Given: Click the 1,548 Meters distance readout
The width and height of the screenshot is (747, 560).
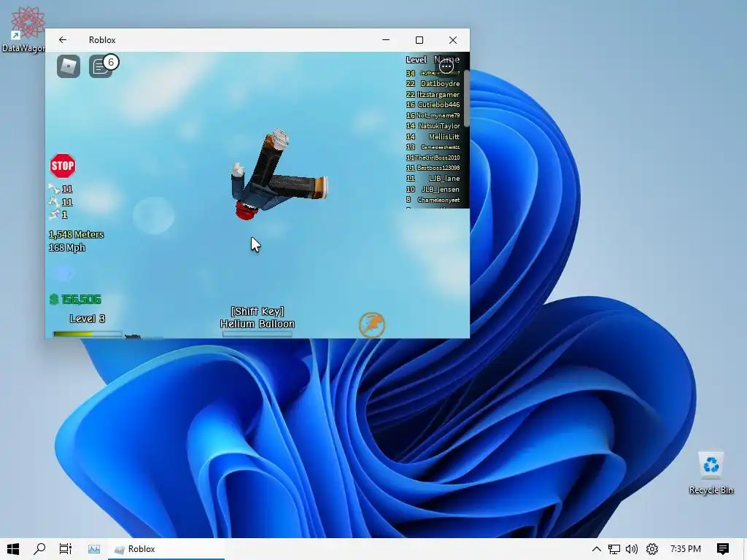Looking at the screenshot, I should [76, 235].
